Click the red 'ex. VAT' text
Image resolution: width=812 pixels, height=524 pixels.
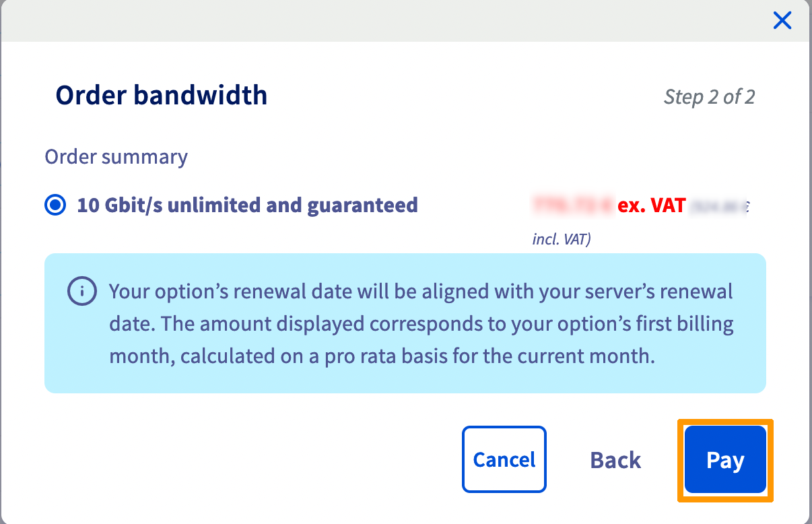(652, 205)
